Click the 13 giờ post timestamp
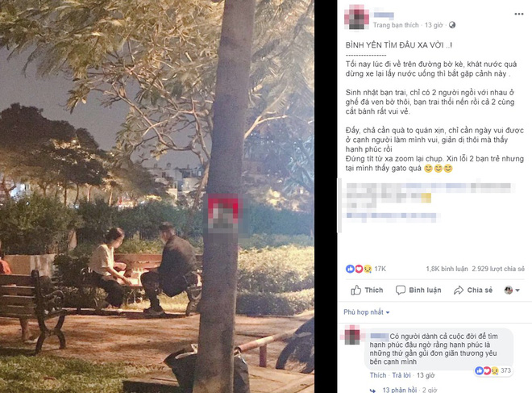532x393 pixels. 434,25
